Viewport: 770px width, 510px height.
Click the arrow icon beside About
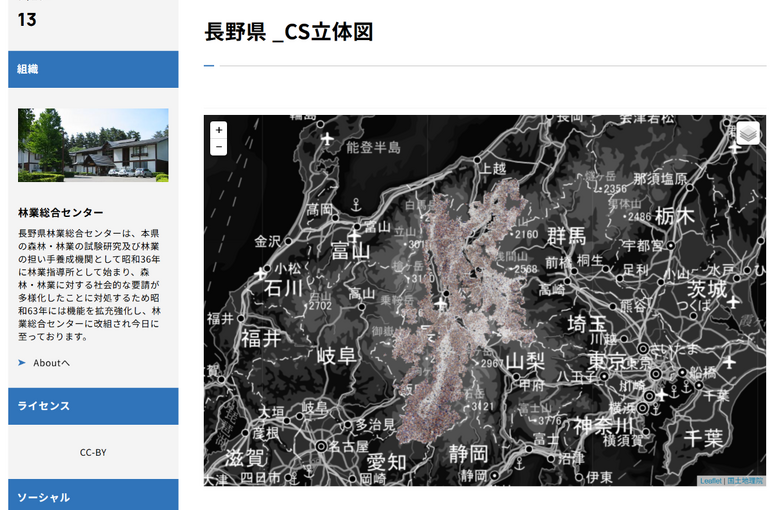pyautogui.click(x=22, y=363)
